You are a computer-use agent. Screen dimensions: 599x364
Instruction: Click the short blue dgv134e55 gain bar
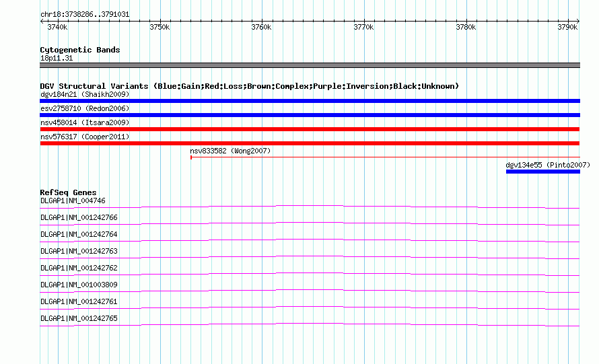(x=543, y=172)
